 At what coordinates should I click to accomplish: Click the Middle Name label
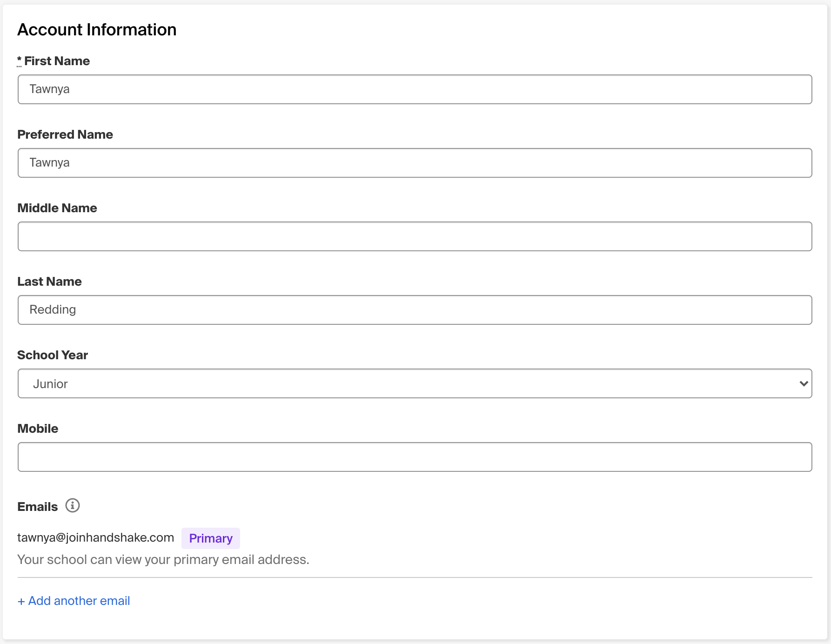pos(57,208)
